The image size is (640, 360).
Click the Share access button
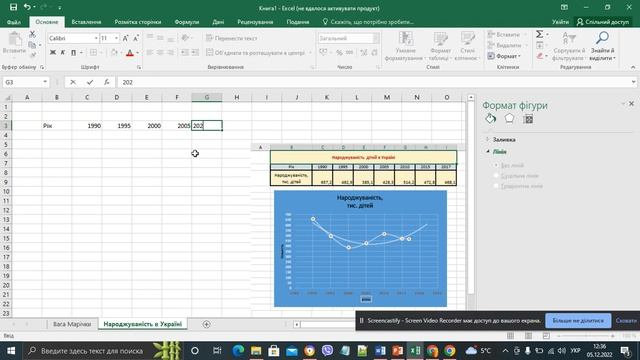[x=602, y=22]
